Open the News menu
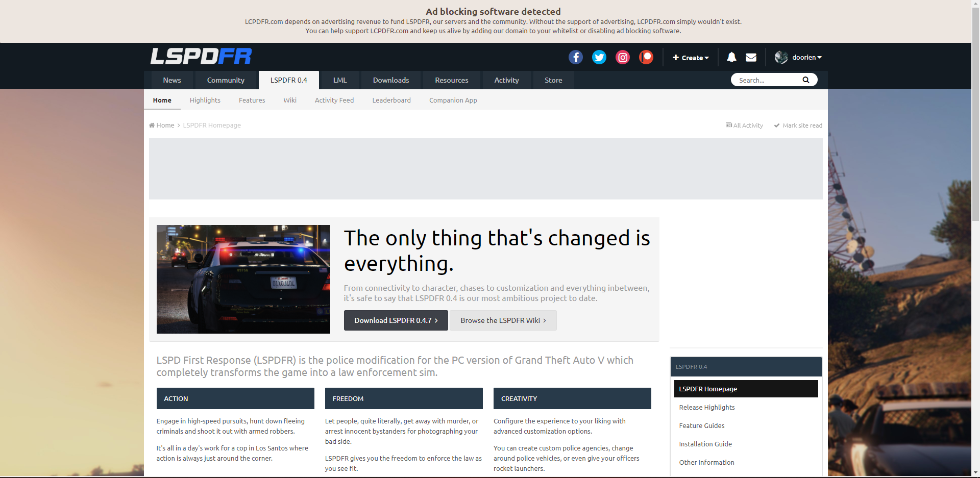The height and width of the screenshot is (478, 980). point(172,80)
